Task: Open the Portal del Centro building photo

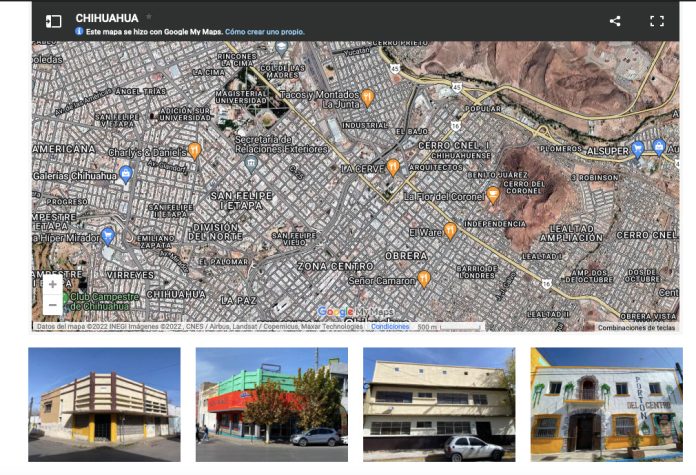Action: click(606, 404)
